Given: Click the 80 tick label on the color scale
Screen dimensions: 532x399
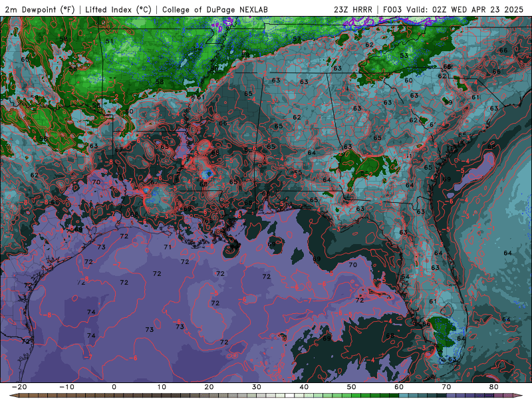Looking at the screenshot, I should pyautogui.click(x=494, y=387).
